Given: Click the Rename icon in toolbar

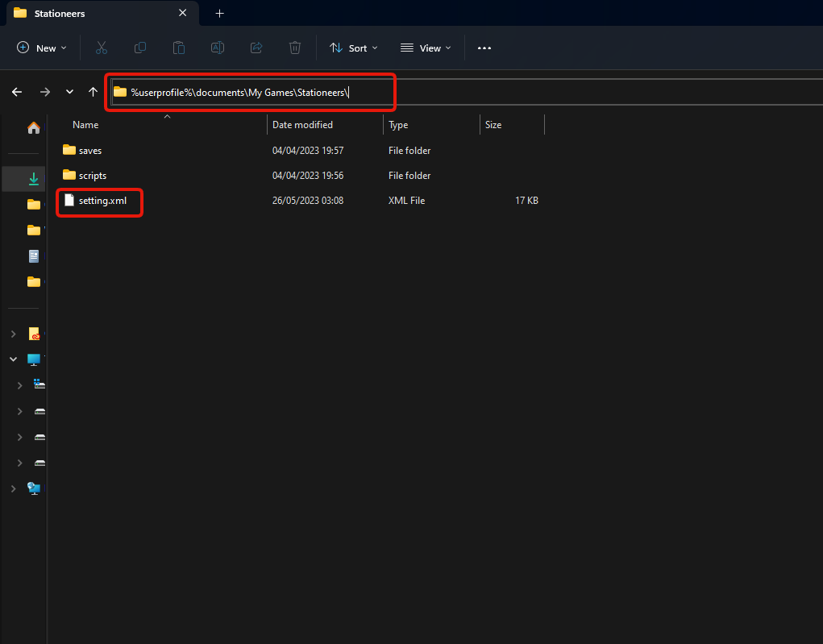Looking at the screenshot, I should pyautogui.click(x=218, y=48).
